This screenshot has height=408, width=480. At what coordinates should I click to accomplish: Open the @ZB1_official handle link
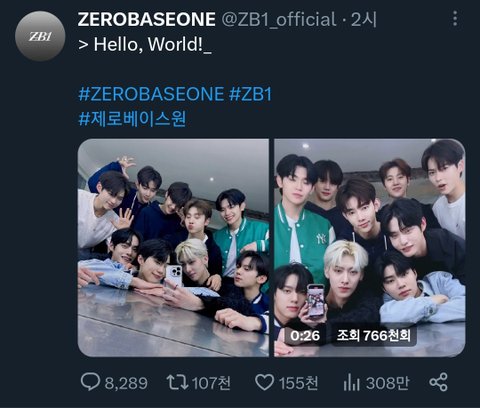click(x=279, y=19)
